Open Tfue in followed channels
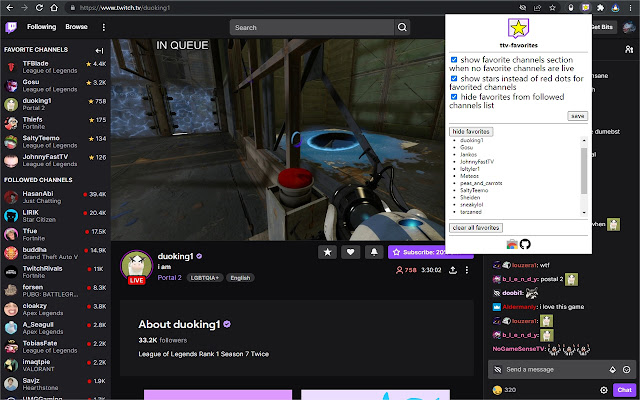The width and height of the screenshot is (640, 400). pyautogui.click(x=55, y=235)
